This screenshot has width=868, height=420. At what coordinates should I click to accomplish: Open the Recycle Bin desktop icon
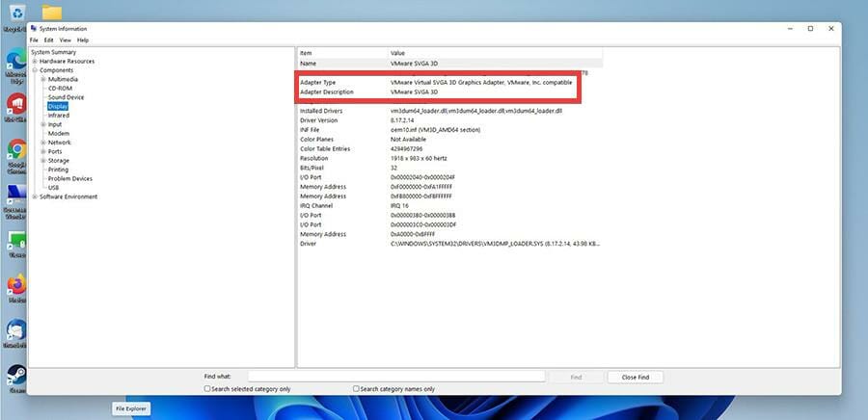coord(17,13)
